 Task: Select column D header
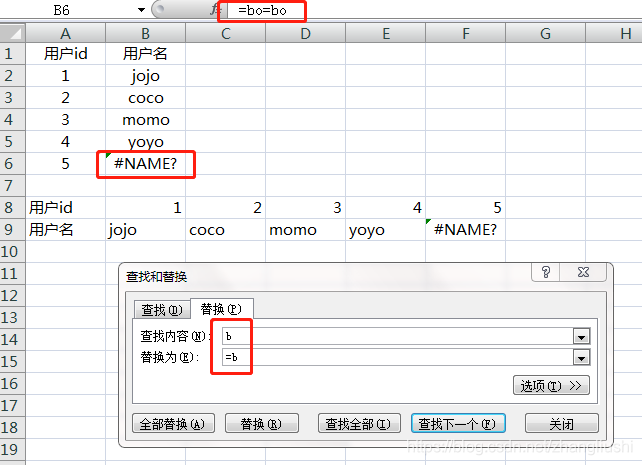305,34
